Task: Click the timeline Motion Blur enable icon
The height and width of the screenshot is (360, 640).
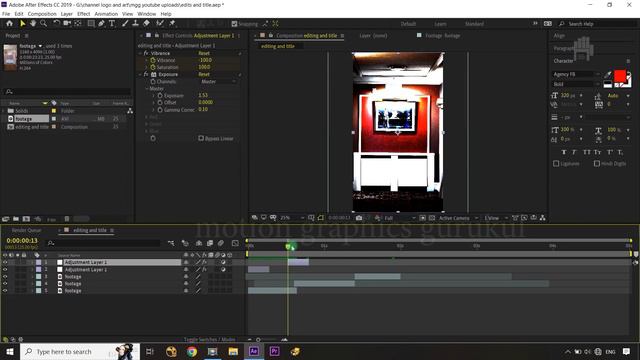Action: pyautogui.click(x=221, y=243)
